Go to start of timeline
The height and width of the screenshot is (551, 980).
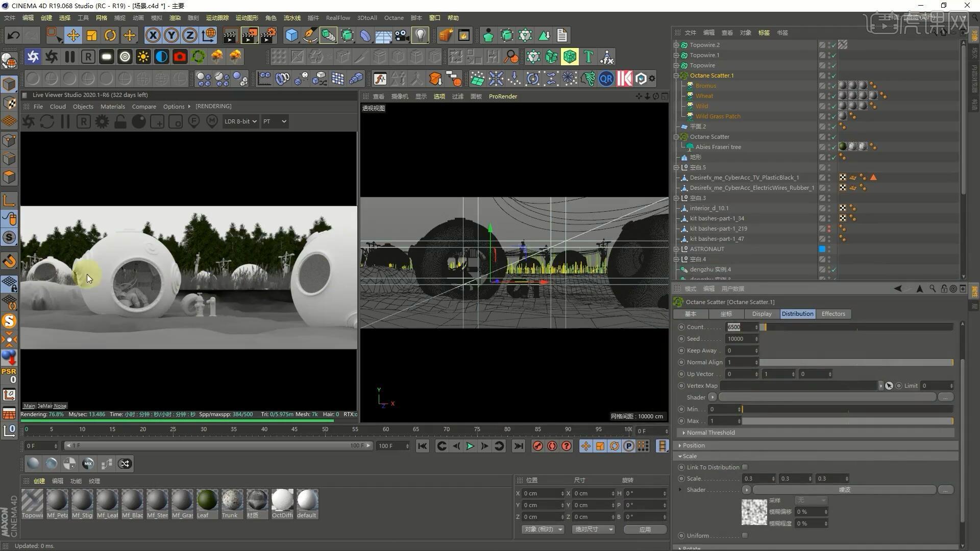(423, 446)
